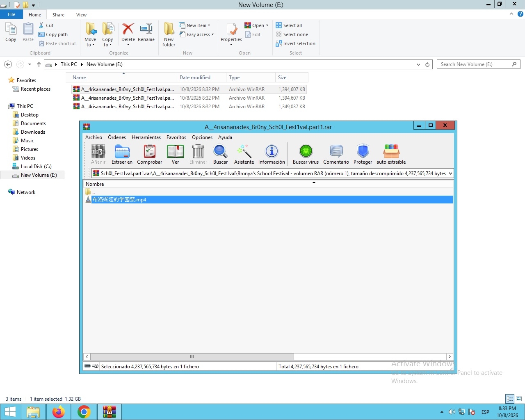
Task: Click the Rename icon in Explorer ribbon
Action: point(146,32)
